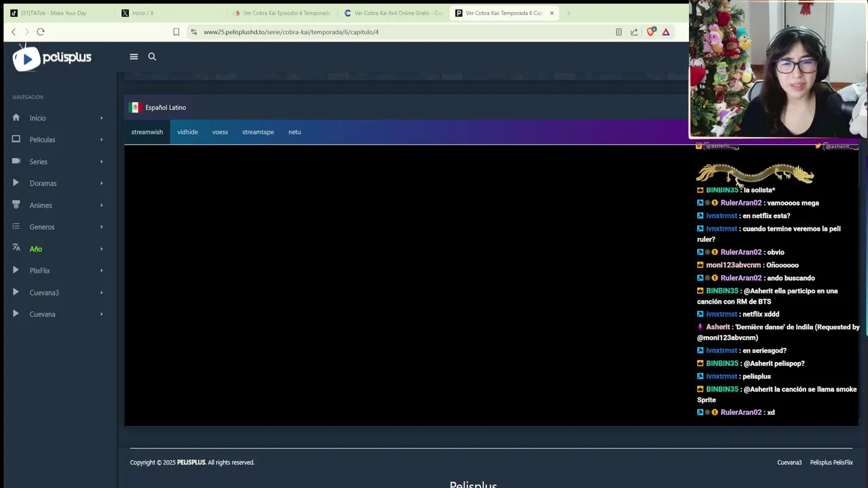Expand the Generos submenu arrow
The height and width of the screenshot is (488, 868).
(x=102, y=227)
